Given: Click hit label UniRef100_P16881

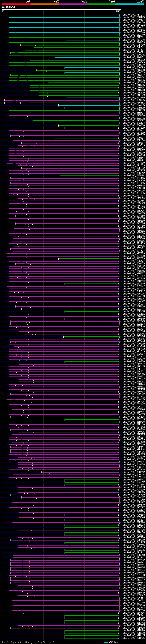Looking at the screenshot, I should pos(134,103).
